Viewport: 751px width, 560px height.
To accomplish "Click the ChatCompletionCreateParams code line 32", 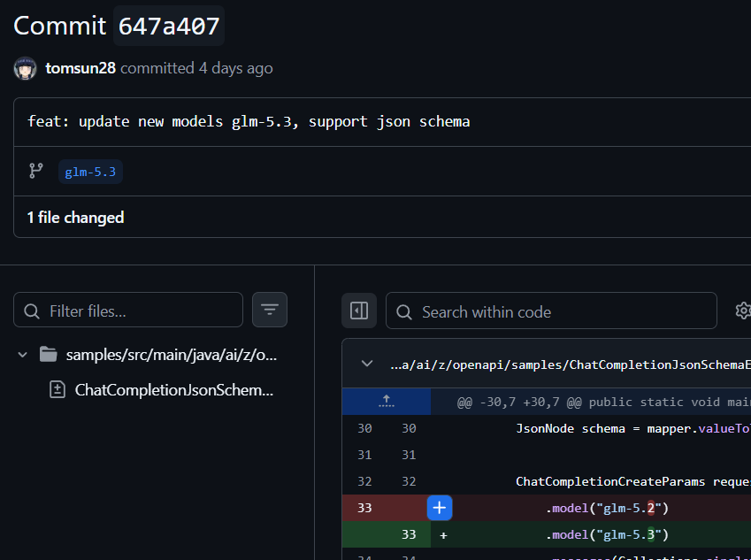I will [x=632, y=481].
